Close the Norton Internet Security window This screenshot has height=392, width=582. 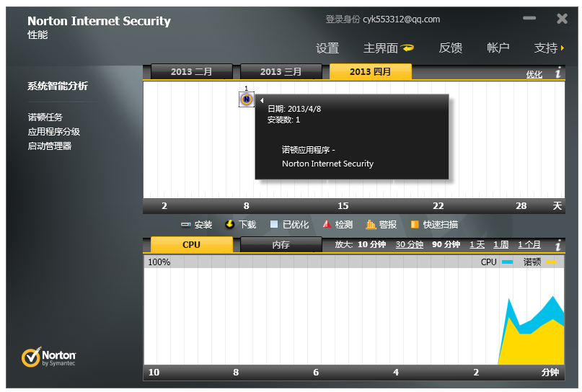click(x=562, y=19)
